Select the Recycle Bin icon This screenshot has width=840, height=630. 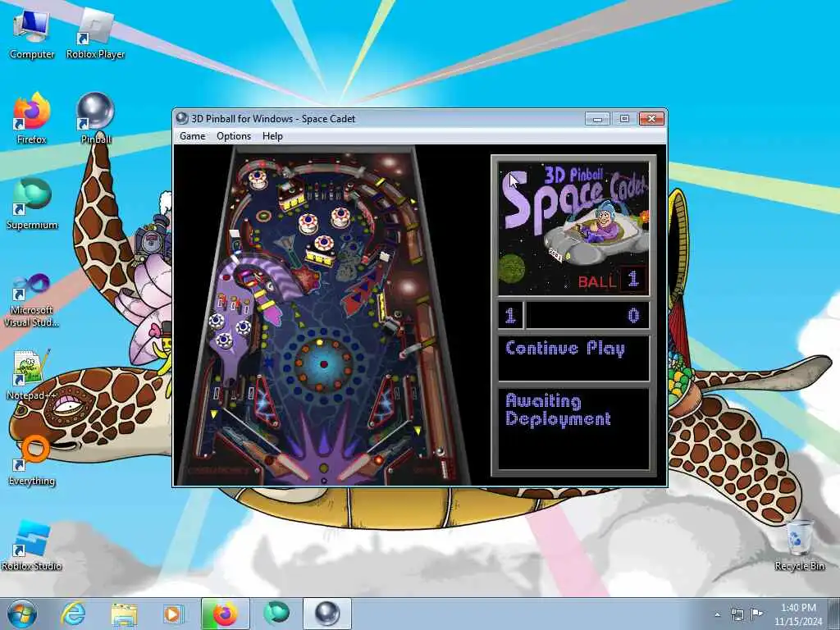pyautogui.click(x=799, y=546)
